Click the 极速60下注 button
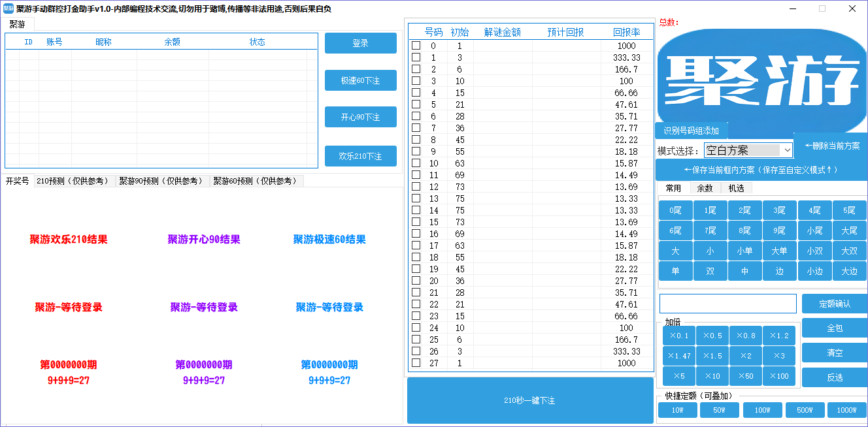This screenshot has height=427, width=868. click(x=360, y=80)
